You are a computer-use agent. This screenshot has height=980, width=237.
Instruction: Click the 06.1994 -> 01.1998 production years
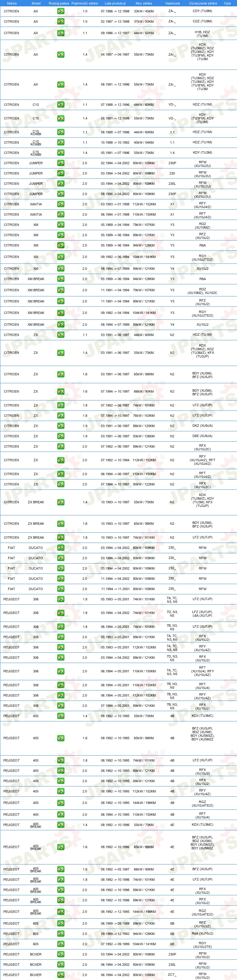click(x=115, y=214)
